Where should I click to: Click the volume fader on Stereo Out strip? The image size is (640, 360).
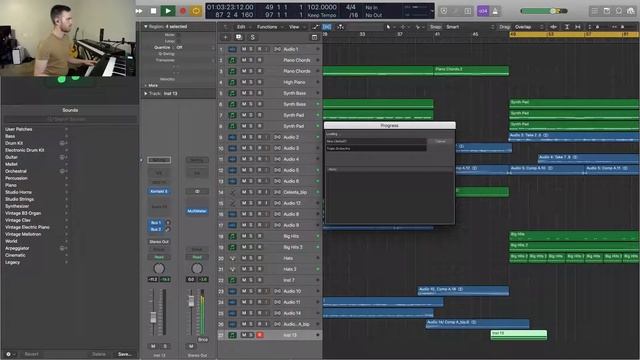coord(191,301)
